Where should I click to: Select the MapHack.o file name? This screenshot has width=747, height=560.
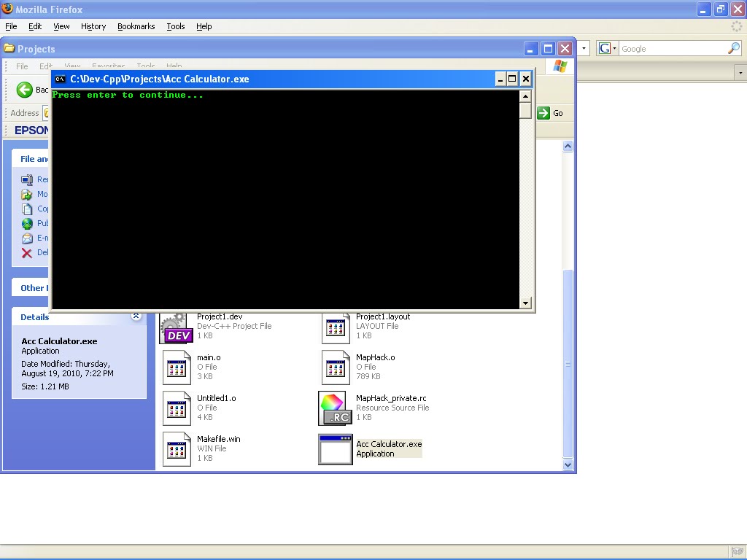click(x=376, y=357)
